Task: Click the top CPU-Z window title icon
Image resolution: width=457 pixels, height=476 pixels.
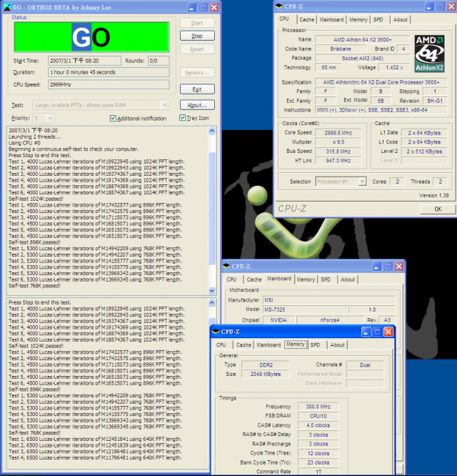Action: pos(278,6)
